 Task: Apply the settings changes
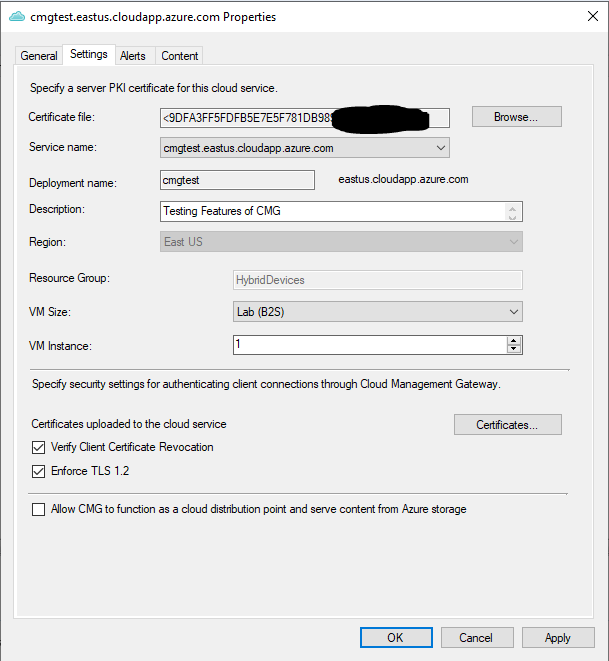558,637
